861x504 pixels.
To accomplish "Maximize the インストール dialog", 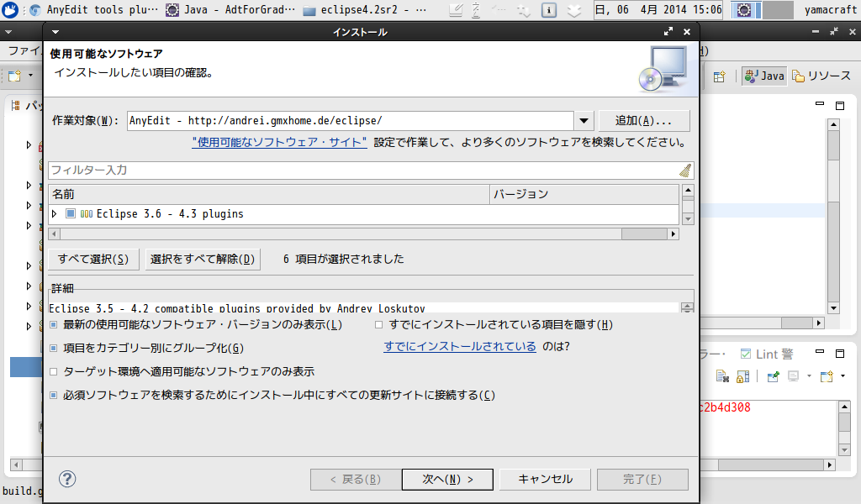I will (x=668, y=32).
